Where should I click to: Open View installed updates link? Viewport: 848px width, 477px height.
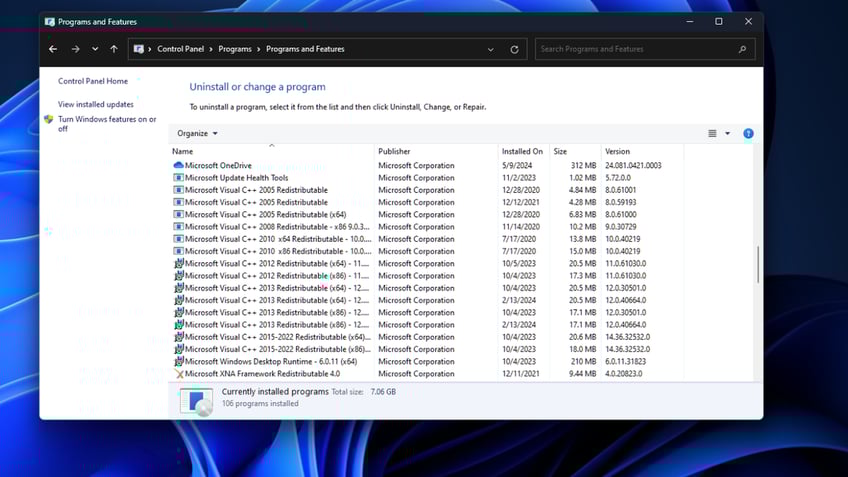[x=96, y=104]
